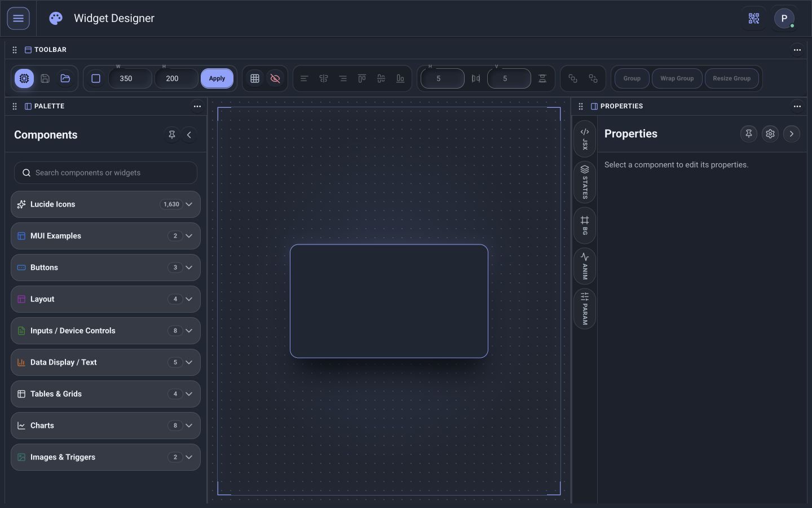Edit the horizontal spacing H field
Image resolution: width=812 pixels, height=508 pixels.
[x=443, y=78]
